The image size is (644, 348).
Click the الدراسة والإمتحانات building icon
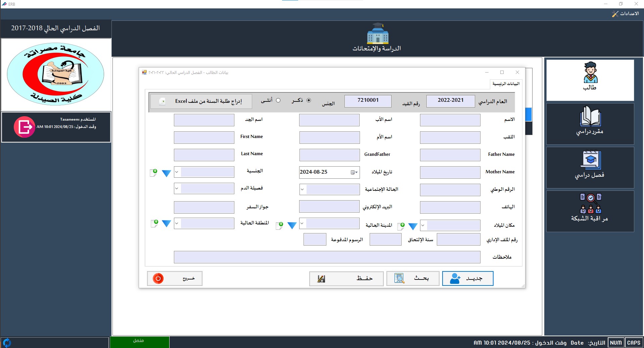[x=377, y=33]
